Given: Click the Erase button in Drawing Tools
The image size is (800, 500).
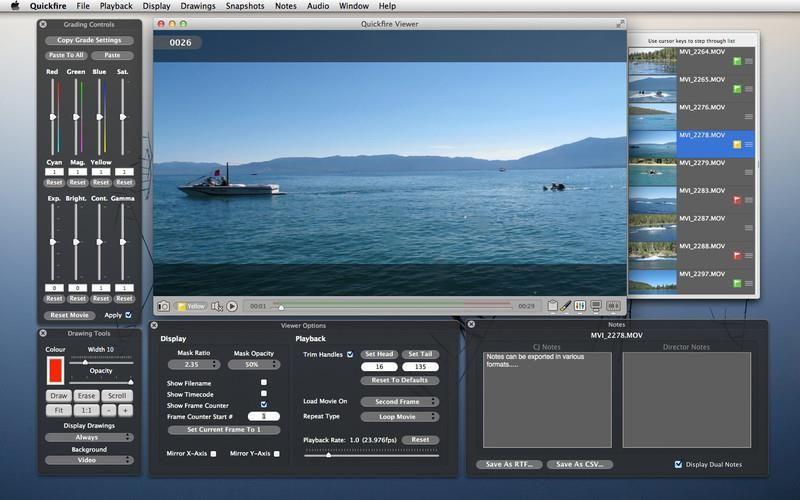Looking at the screenshot, I should click(86, 396).
